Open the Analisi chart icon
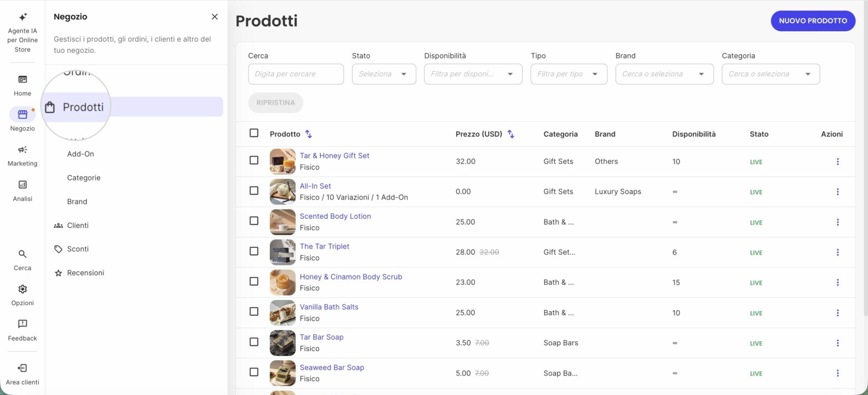868x395 pixels. click(x=23, y=185)
